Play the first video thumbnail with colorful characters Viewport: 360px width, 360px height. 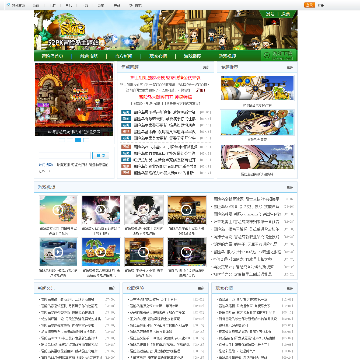click(x=58, y=210)
